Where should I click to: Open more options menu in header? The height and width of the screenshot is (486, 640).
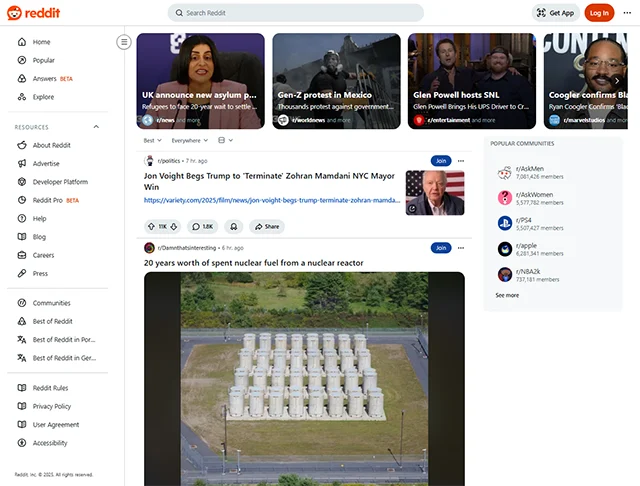(x=628, y=13)
